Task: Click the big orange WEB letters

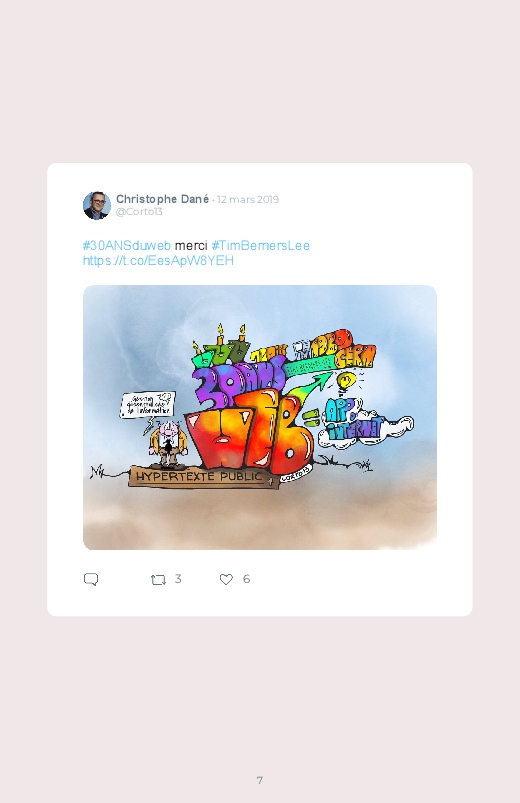Action: 248,431
